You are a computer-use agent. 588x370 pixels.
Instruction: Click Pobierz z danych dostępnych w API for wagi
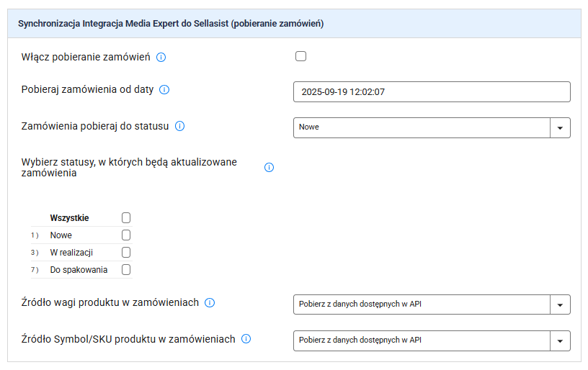pos(360,304)
